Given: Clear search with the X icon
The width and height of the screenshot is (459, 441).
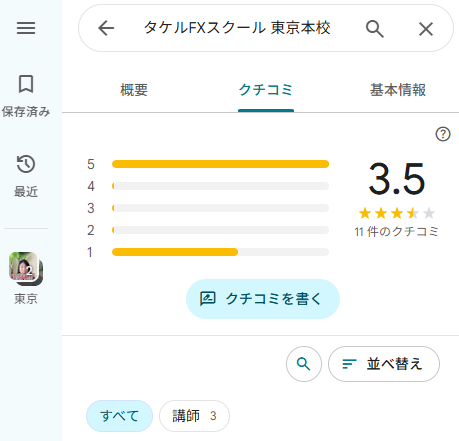Looking at the screenshot, I should pyautogui.click(x=426, y=29).
